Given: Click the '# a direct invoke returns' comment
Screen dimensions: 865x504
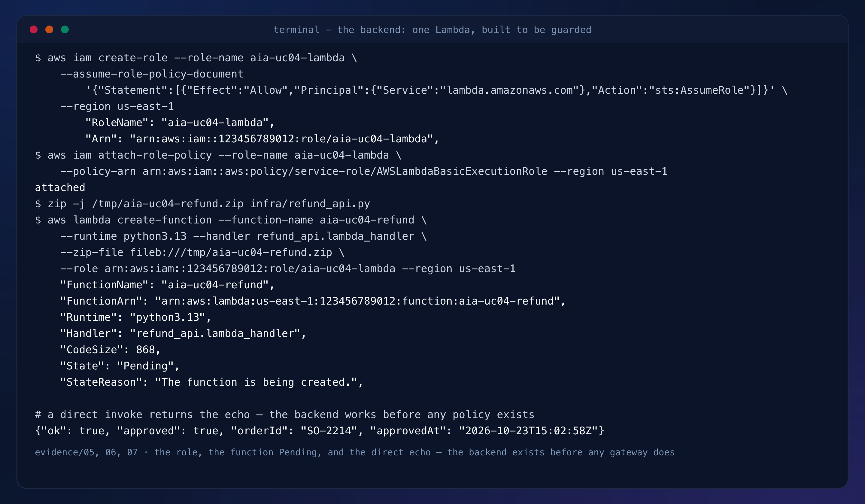Looking at the screenshot, I should [285, 414].
